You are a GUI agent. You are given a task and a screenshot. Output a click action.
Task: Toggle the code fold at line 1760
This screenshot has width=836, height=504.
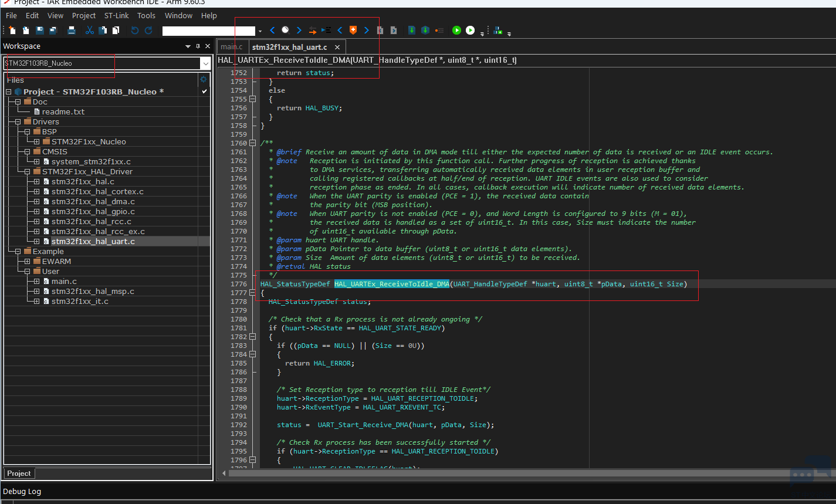(252, 143)
